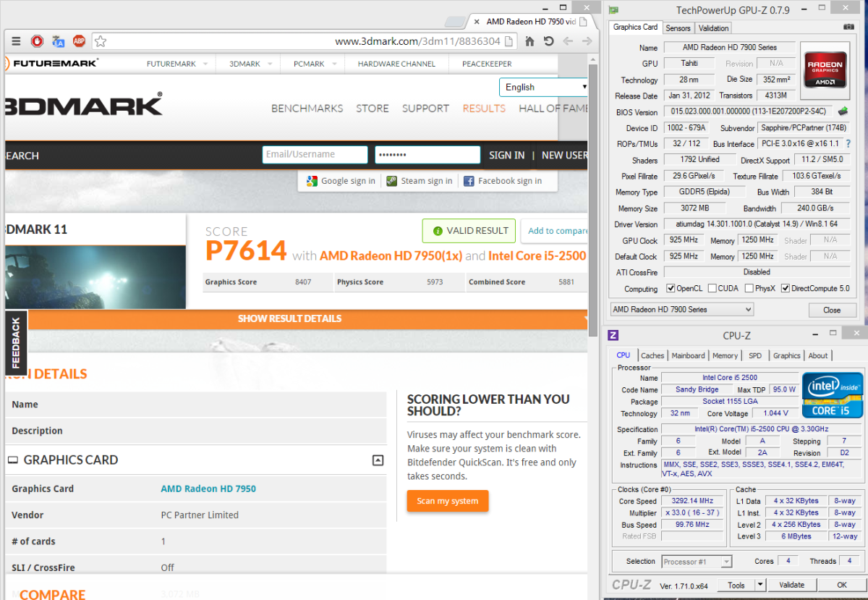Open the Benchmarks menu item

[307, 109]
